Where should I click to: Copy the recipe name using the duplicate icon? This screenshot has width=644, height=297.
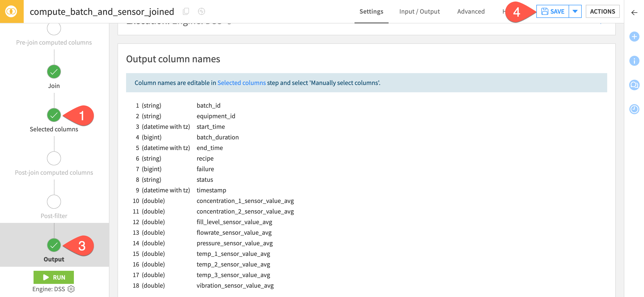(x=186, y=11)
